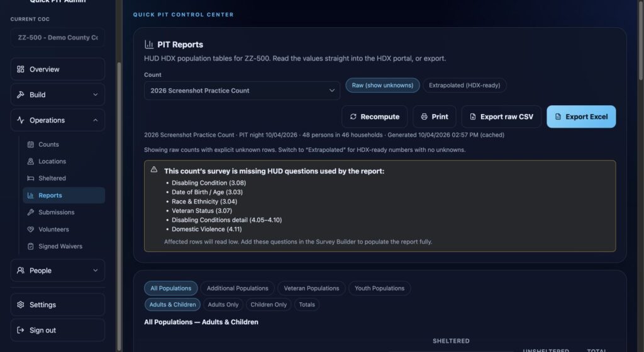Click the 'QUICK PIT CONTROL CENTER' heading
The image size is (644, 352).
(183, 14)
